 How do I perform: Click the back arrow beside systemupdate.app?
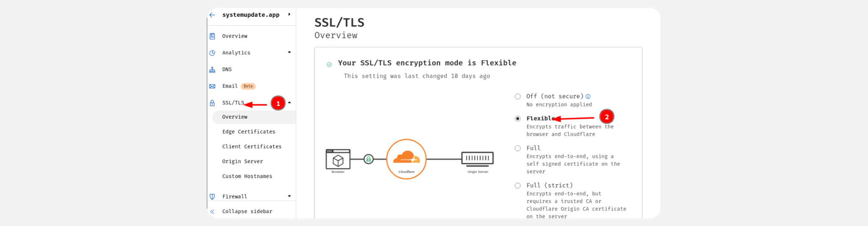point(212,15)
